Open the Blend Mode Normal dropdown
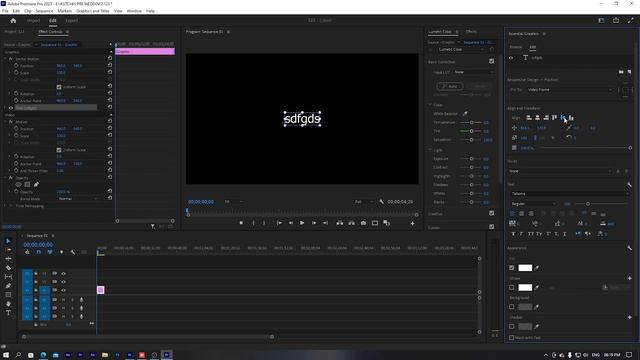 point(78,199)
